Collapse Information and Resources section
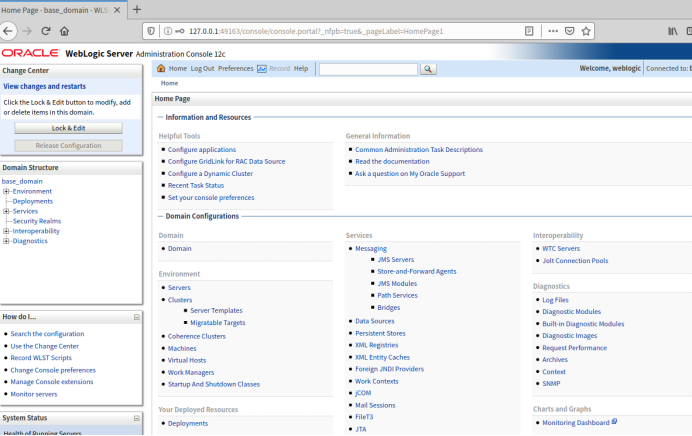 161,117
